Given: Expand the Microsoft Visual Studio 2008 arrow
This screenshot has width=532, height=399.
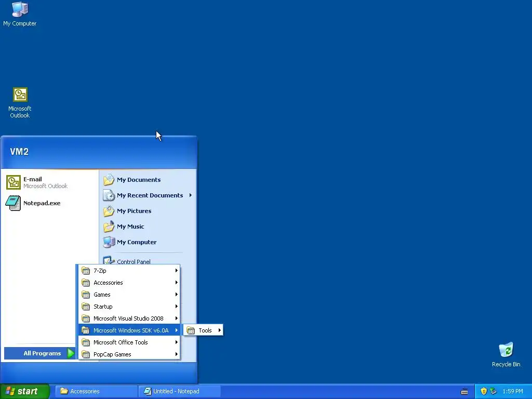Looking at the screenshot, I should pyautogui.click(x=177, y=318).
